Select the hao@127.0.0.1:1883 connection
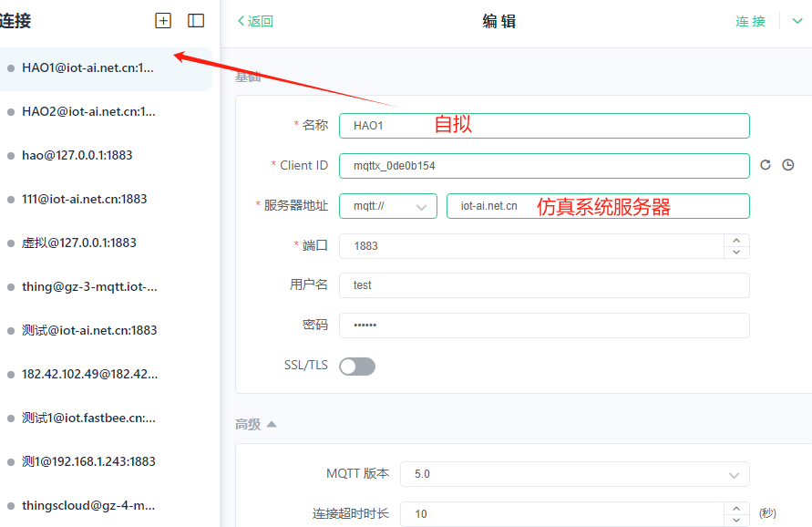The height and width of the screenshot is (527, 812). (x=77, y=155)
